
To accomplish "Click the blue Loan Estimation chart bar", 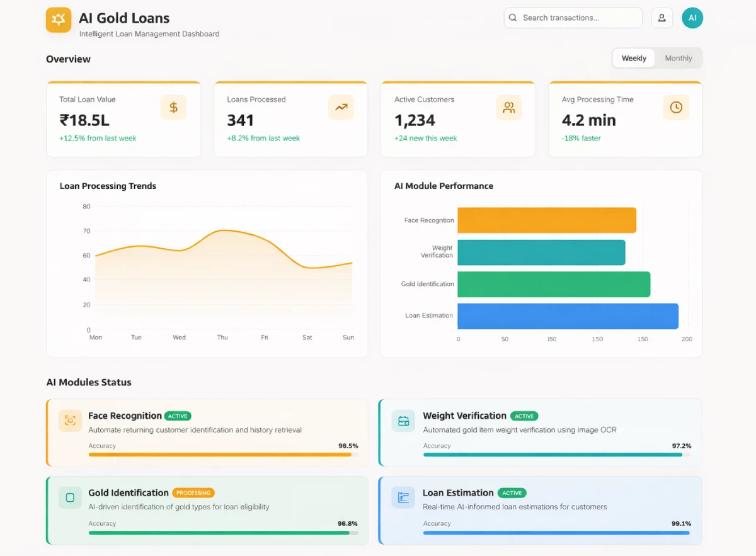I will (568, 316).
